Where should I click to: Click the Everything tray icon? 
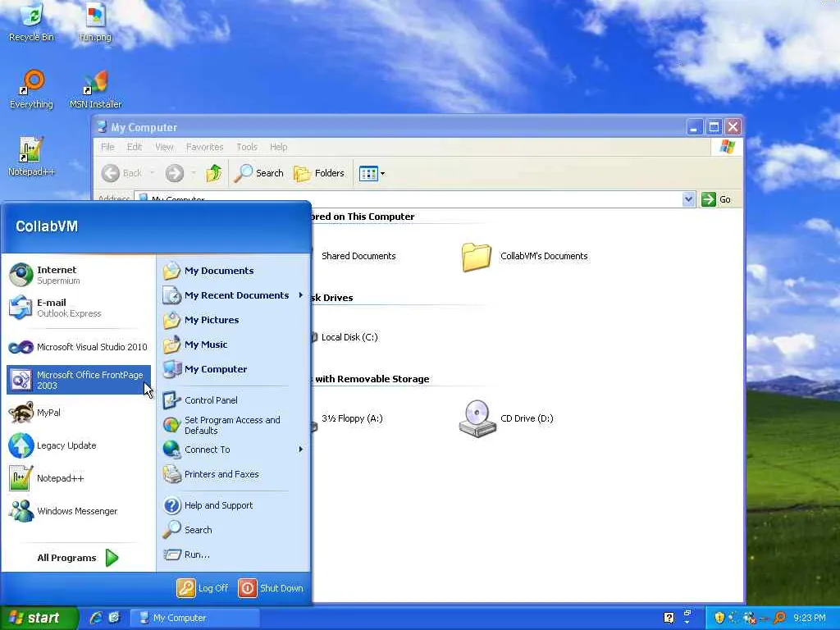780,618
